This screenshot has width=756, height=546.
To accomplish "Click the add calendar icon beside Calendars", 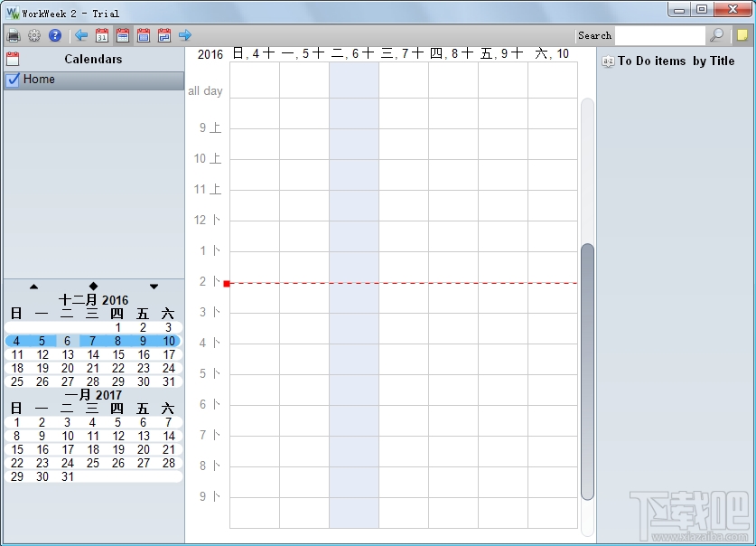I will 13,60.
